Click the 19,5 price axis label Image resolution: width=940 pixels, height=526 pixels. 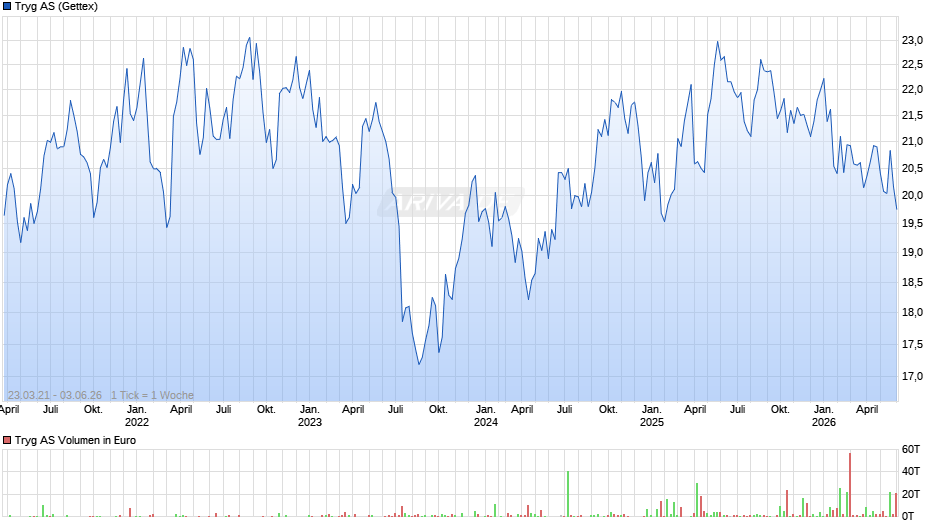click(x=912, y=224)
